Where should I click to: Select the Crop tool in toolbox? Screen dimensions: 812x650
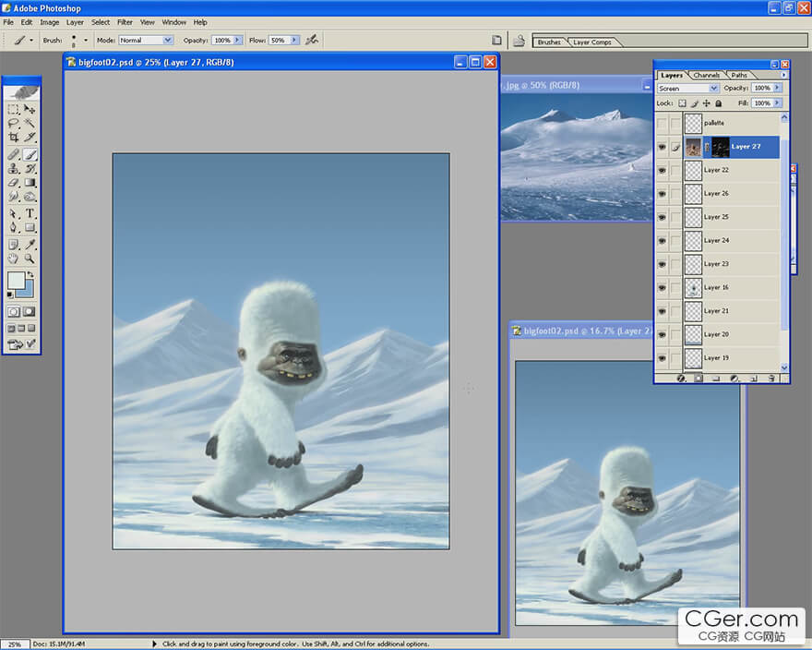tap(14, 137)
